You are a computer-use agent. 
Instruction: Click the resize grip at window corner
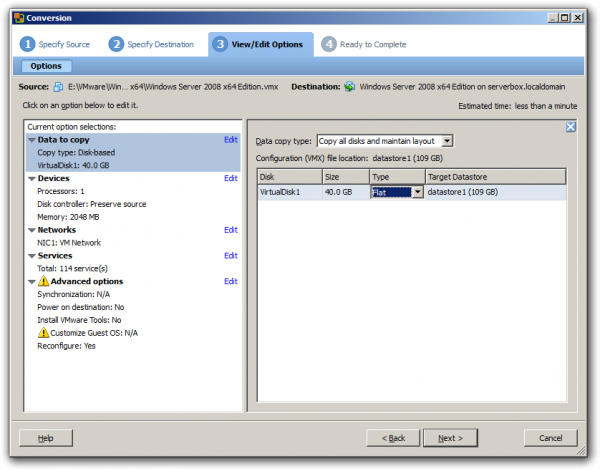point(581,451)
